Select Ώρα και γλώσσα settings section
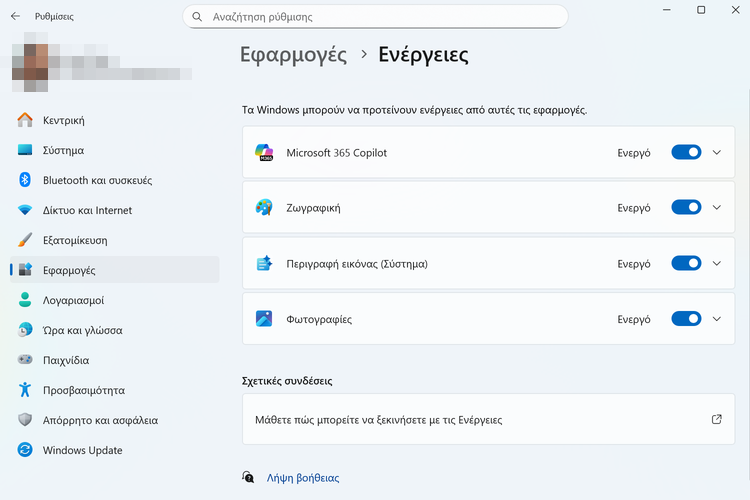 [82, 330]
